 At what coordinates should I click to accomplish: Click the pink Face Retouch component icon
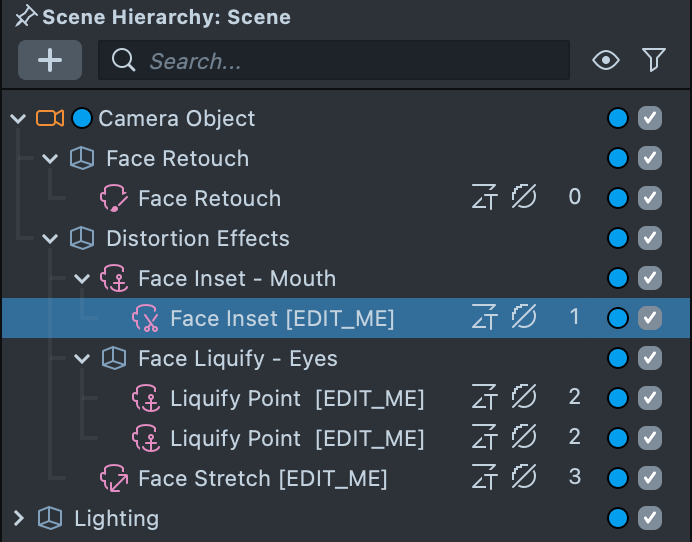114,198
